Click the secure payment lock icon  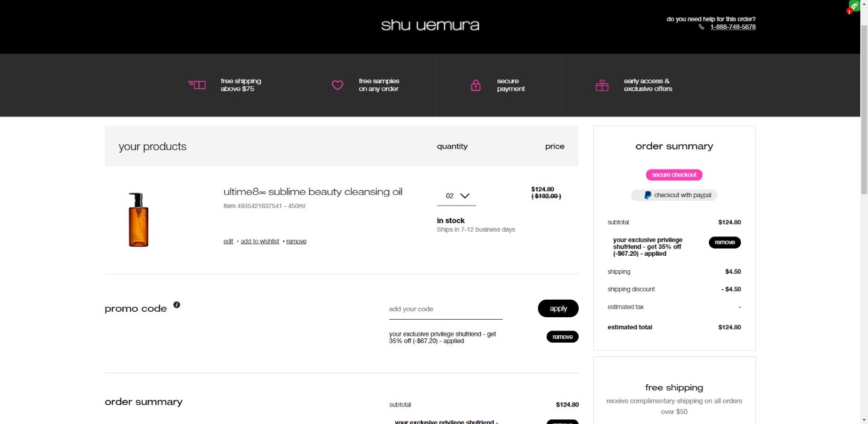476,85
